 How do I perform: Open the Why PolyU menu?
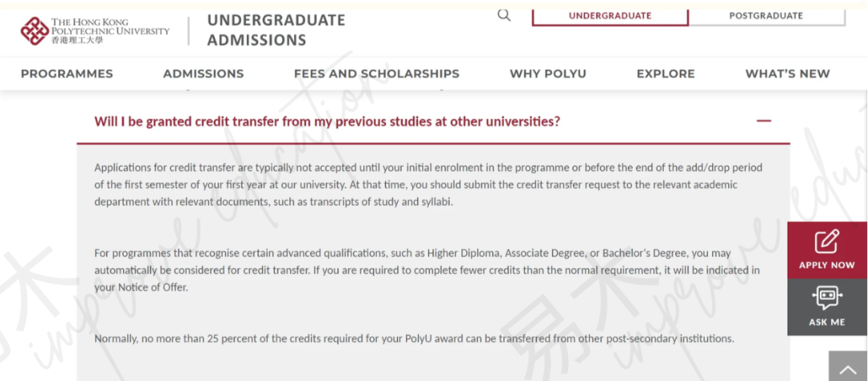tap(548, 74)
